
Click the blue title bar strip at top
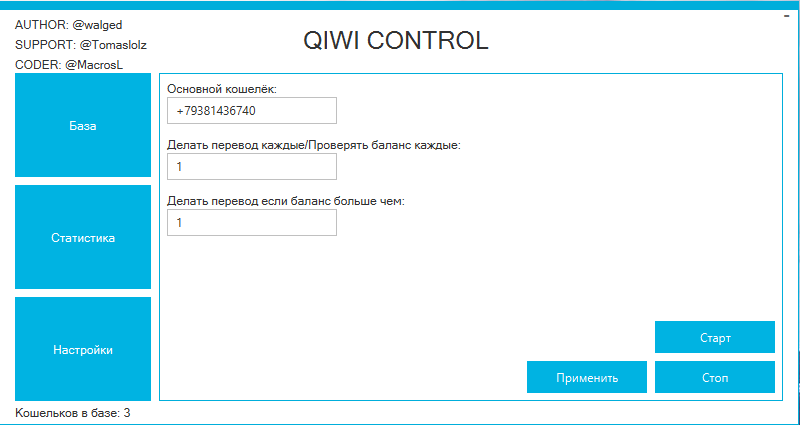(400, 5)
